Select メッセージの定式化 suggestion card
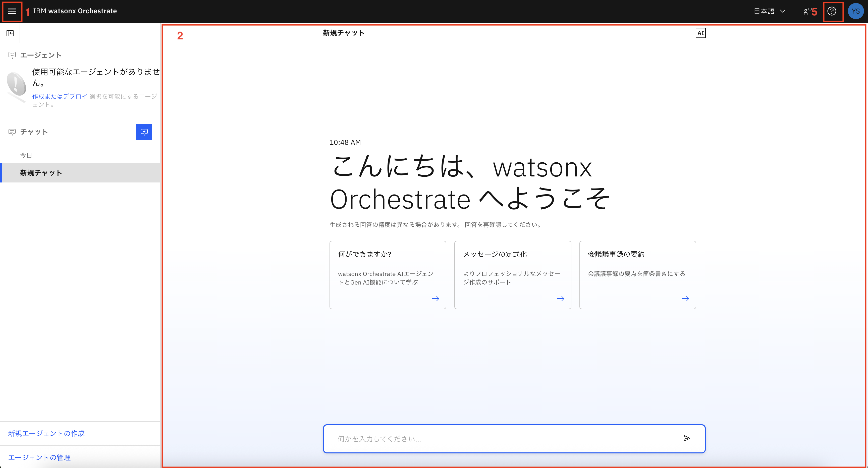 click(512, 274)
